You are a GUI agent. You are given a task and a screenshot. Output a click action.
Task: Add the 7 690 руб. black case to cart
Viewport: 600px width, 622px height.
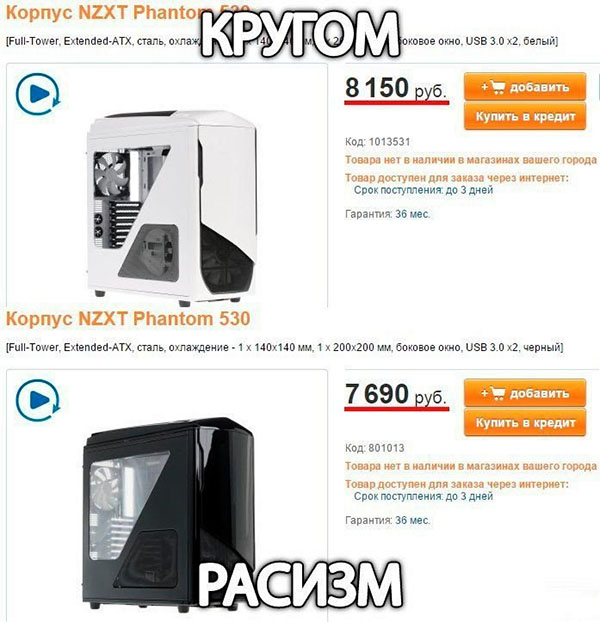point(525,393)
